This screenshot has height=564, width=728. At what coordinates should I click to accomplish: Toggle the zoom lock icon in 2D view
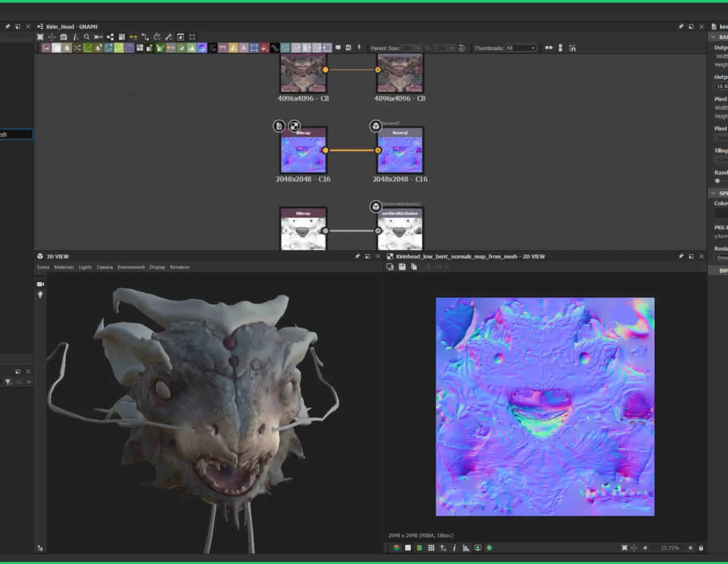pos(701,548)
